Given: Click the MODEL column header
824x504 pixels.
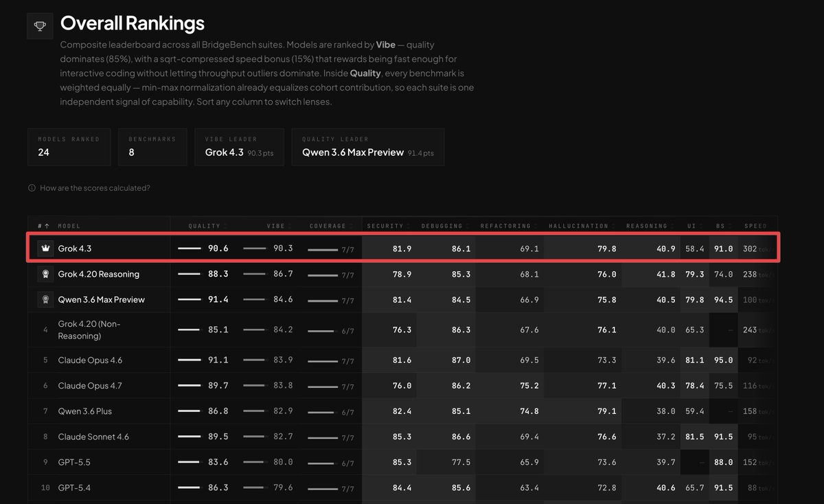Looking at the screenshot, I should (x=69, y=226).
